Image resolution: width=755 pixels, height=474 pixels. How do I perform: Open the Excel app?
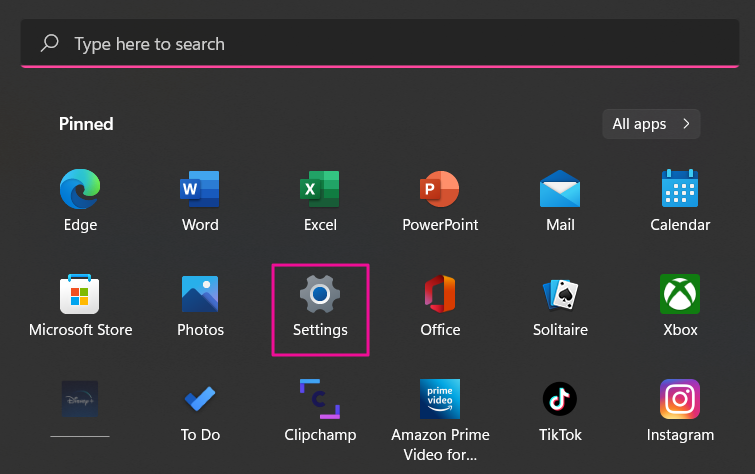tap(320, 190)
